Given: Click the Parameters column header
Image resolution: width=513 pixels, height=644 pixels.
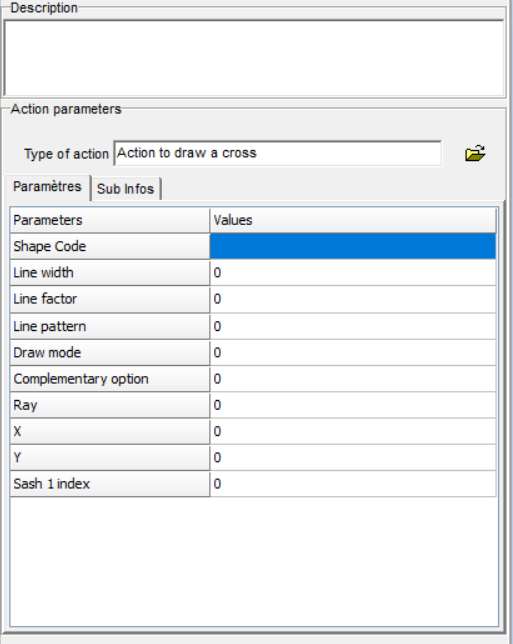Looking at the screenshot, I should coord(110,220).
